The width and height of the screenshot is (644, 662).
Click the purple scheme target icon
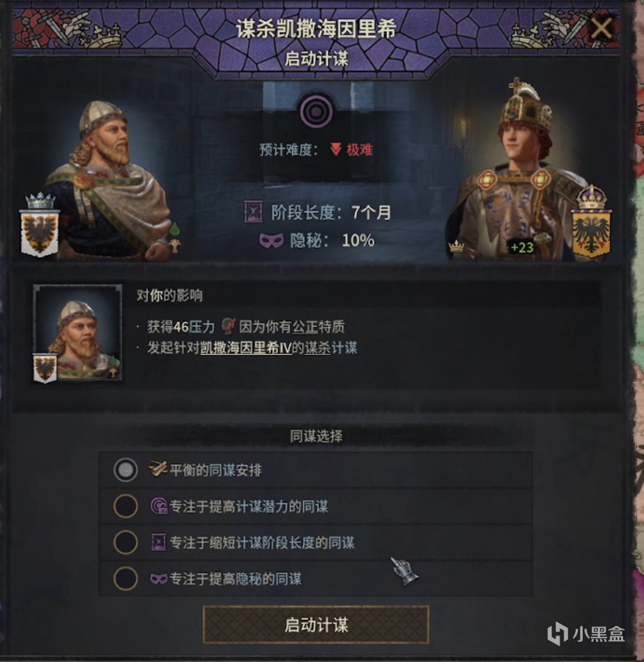(x=316, y=111)
